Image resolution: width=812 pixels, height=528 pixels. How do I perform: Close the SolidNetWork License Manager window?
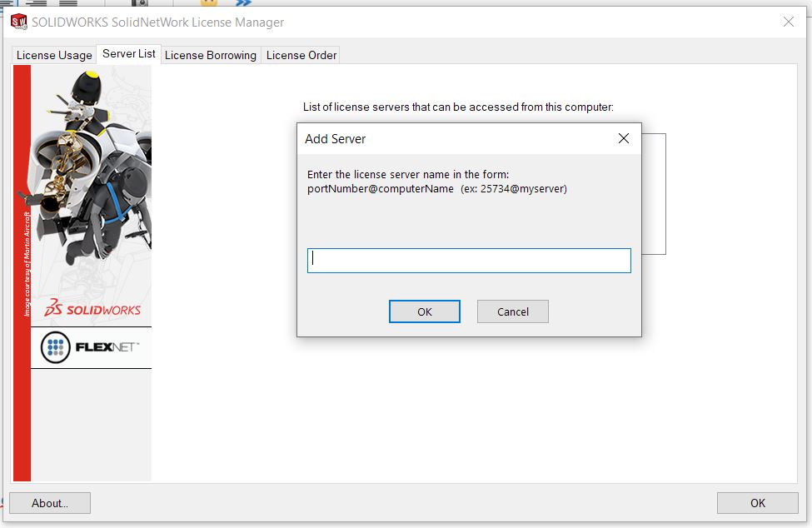pyautogui.click(x=788, y=22)
